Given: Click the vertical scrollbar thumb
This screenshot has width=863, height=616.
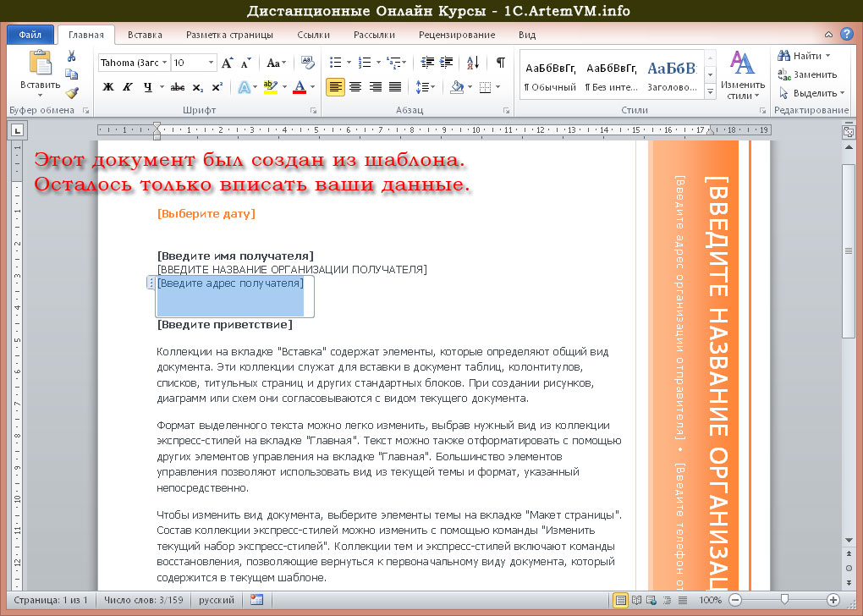Looking at the screenshot, I should 848,251.
